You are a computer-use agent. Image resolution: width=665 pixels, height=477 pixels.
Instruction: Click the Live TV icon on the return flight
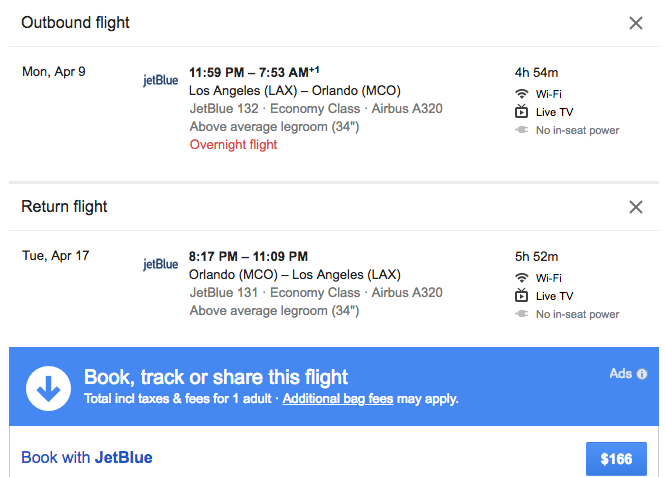[x=521, y=296]
